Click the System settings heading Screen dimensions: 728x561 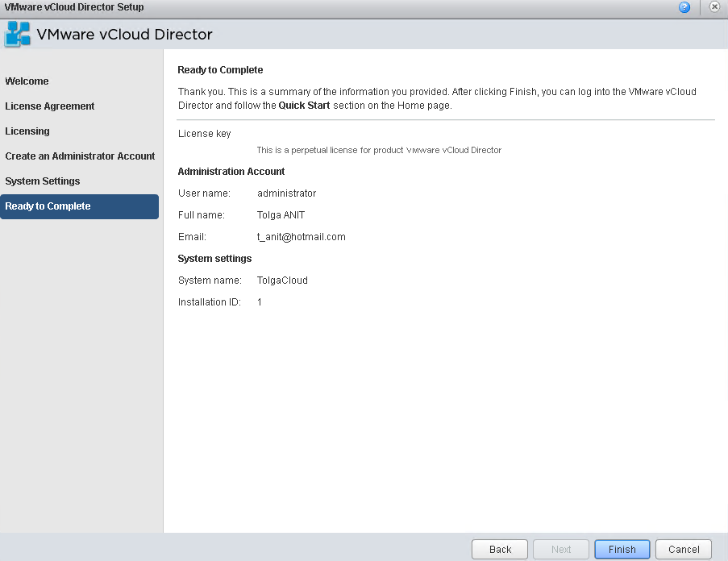(x=214, y=259)
